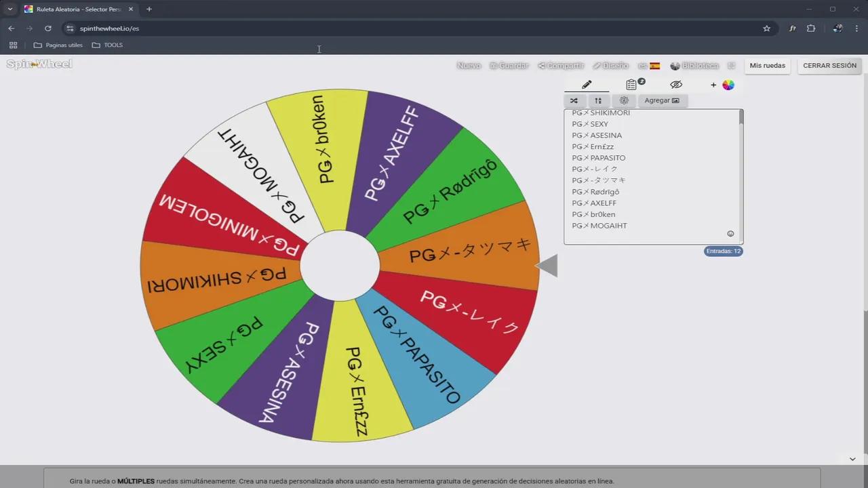View site information icon in address bar

click(70, 28)
